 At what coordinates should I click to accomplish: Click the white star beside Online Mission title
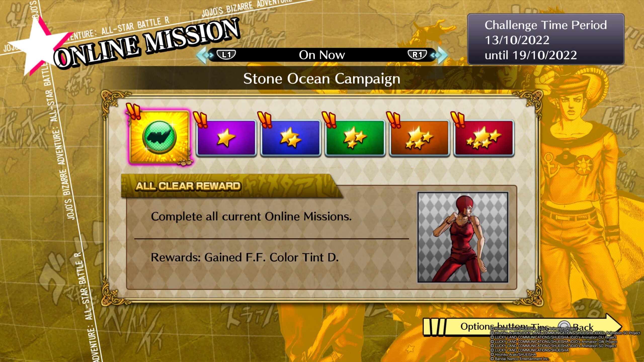pos(38,46)
